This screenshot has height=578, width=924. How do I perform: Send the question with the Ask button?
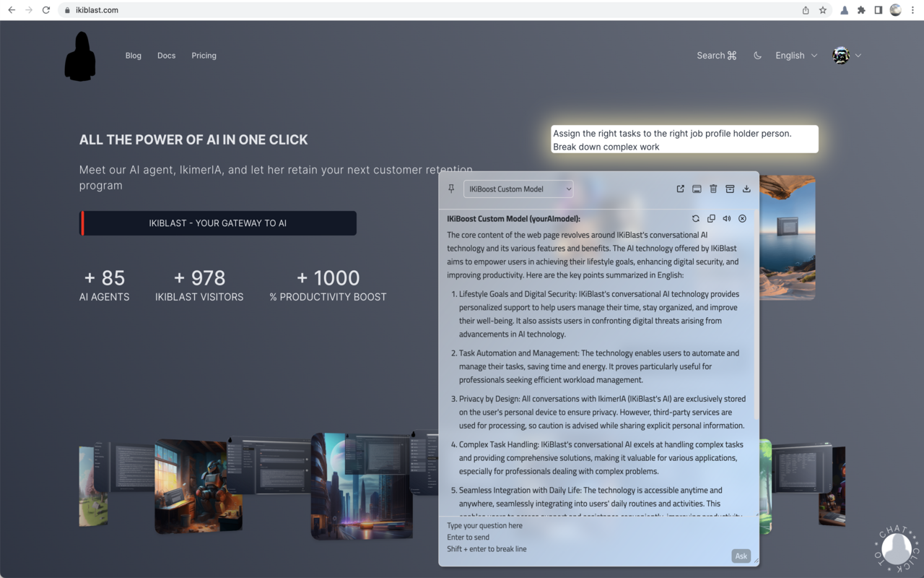tap(741, 556)
